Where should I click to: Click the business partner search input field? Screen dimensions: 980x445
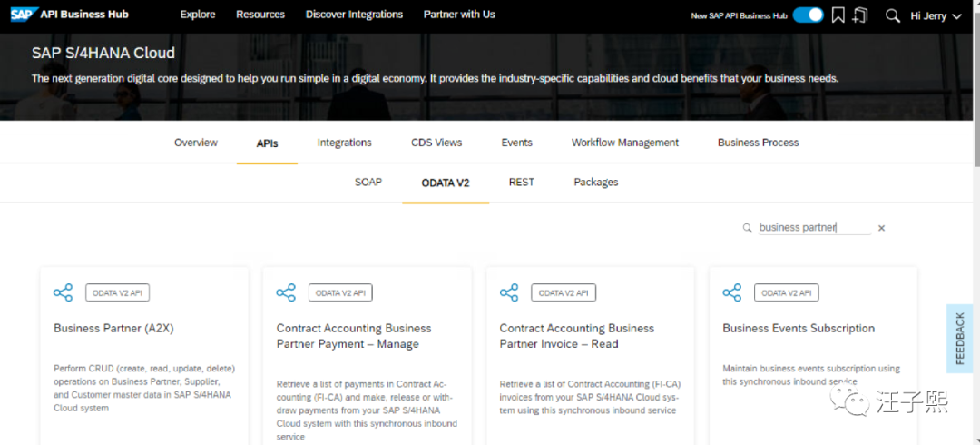point(814,228)
